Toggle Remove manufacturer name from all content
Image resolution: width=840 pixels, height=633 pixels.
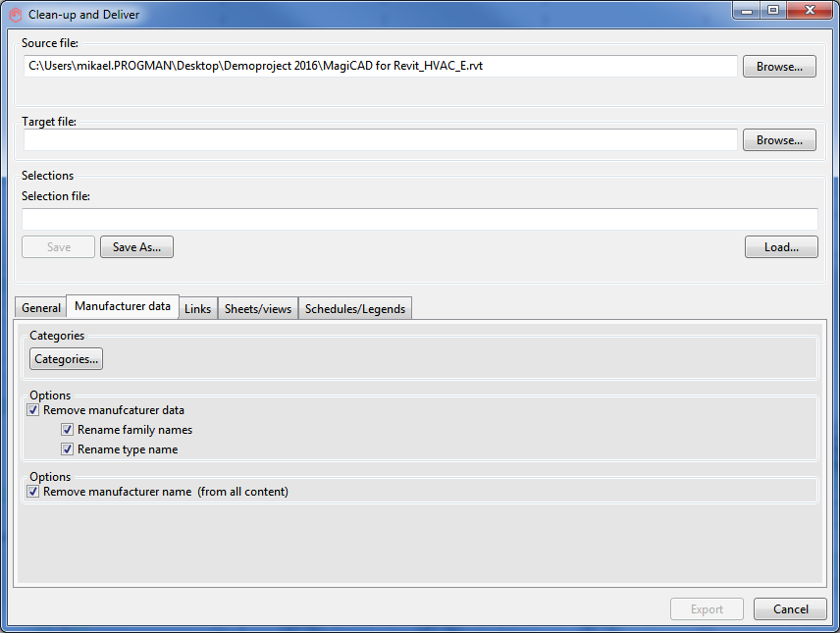[33, 492]
